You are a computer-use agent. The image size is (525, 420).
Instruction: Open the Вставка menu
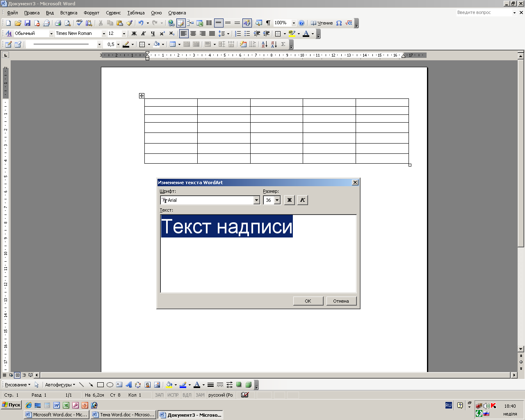point(68,13)
